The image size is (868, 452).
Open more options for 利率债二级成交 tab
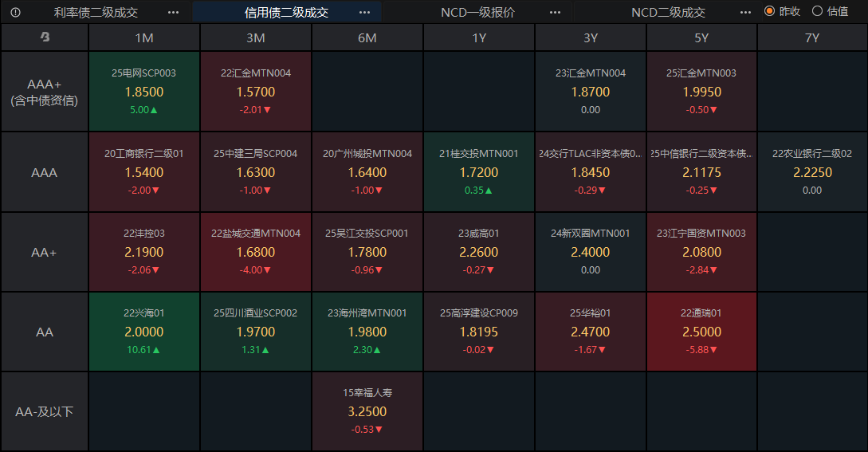pyautogui.click(x=173, y=12)
